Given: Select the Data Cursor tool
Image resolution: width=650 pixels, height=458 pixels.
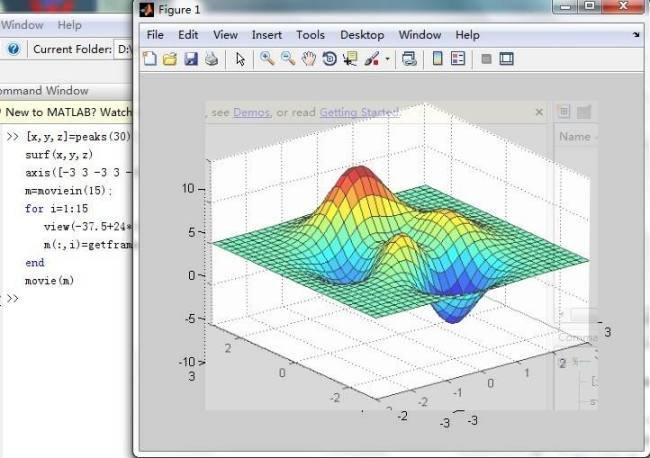Looking at the screenshot, I should pos(350,59).
